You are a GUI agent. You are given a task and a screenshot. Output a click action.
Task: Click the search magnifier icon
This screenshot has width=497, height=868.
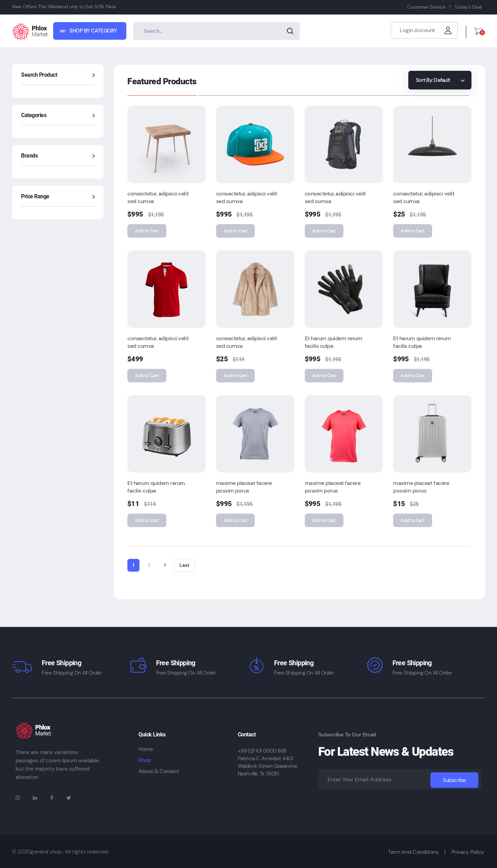(290, 31)
